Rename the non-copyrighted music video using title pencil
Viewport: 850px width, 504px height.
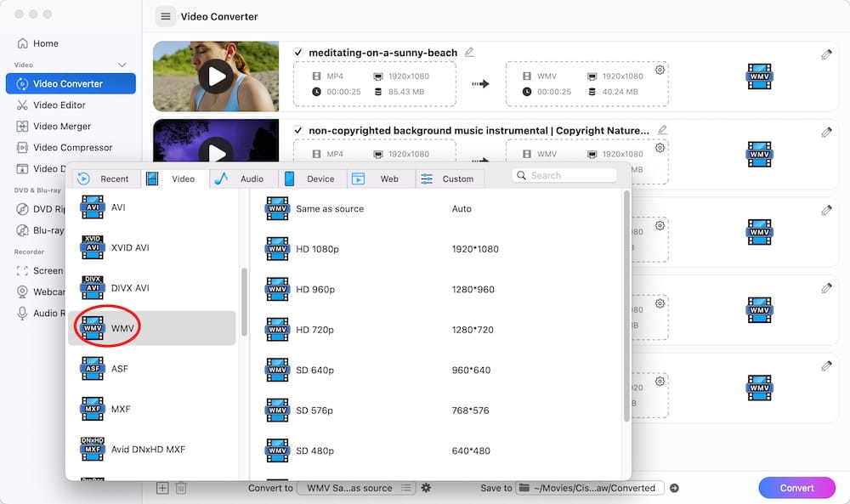pyautogui.click(x=662, y=130)
